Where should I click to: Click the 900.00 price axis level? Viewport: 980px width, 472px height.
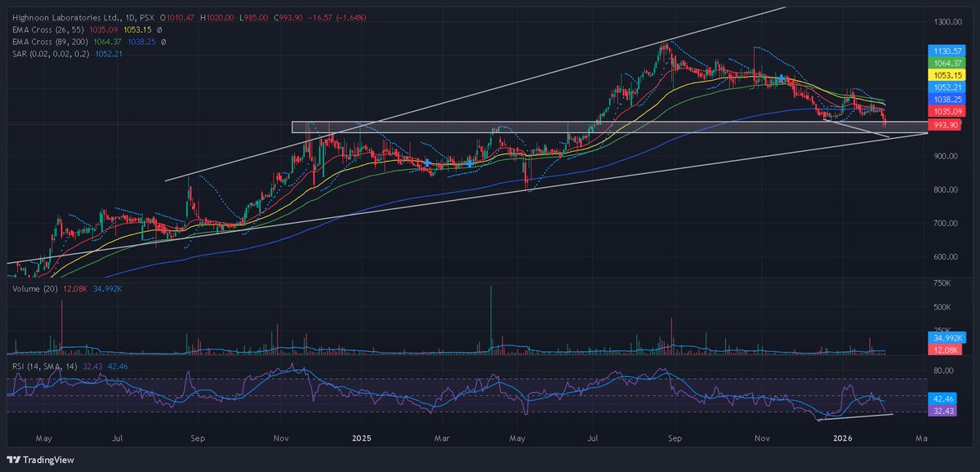pos(947,156)
